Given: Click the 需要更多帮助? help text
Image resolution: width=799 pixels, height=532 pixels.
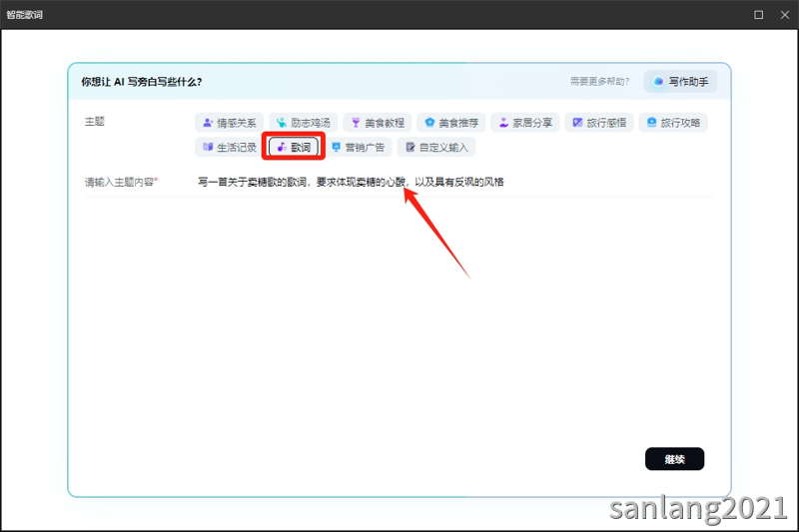Looking at the screenshot, I should pyautogui.click(x=600, y=82).
